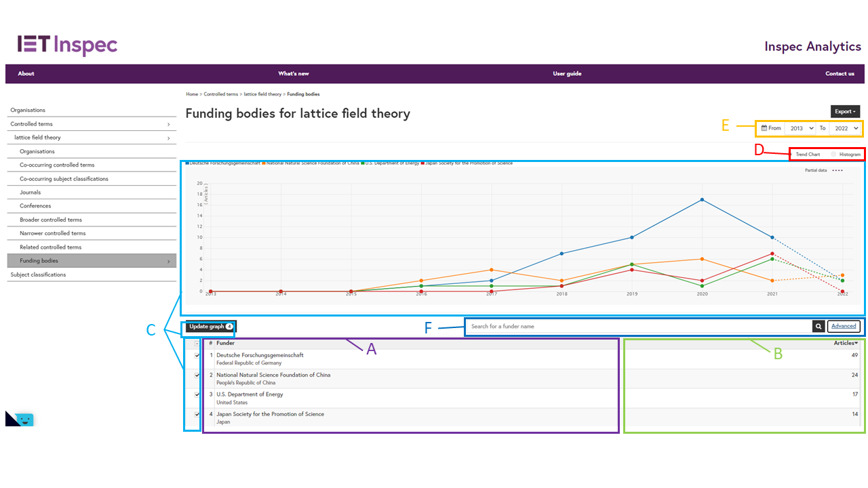Open the To year dropdown

point(846,128)
